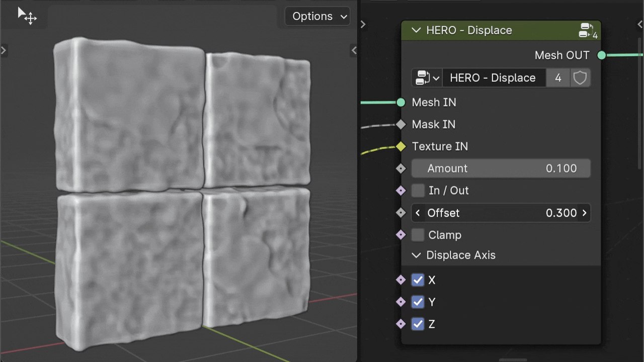The image size is (644, 362).
Task: Uncheck the Z axis checkbox
Action: click(418, 324)
